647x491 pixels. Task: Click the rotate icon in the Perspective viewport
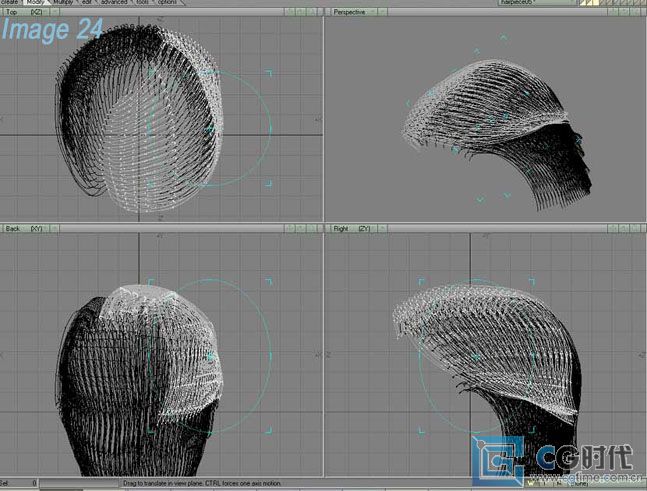coord(623,12)
